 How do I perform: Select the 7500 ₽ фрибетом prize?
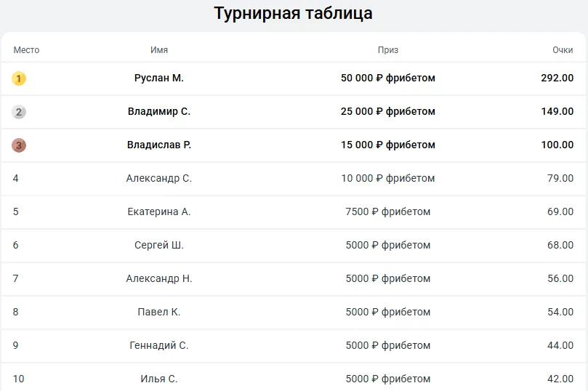click(x=387, y=211)
